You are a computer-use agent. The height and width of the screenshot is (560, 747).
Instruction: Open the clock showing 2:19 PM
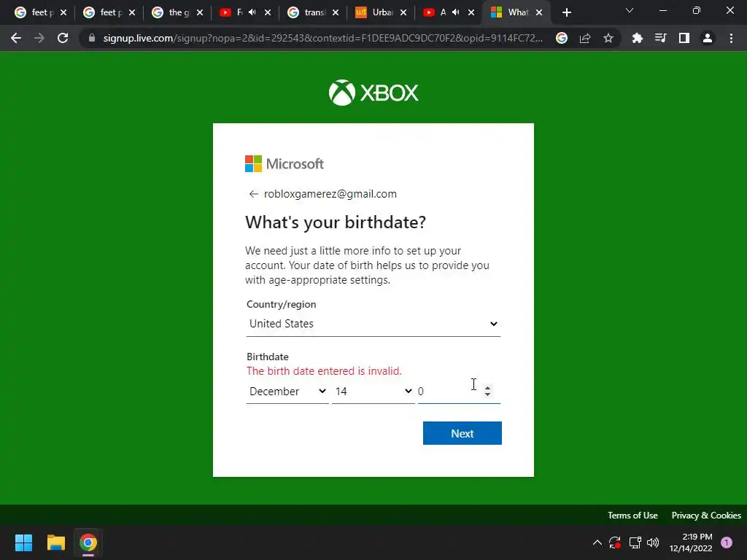click(x=691, y=542)
